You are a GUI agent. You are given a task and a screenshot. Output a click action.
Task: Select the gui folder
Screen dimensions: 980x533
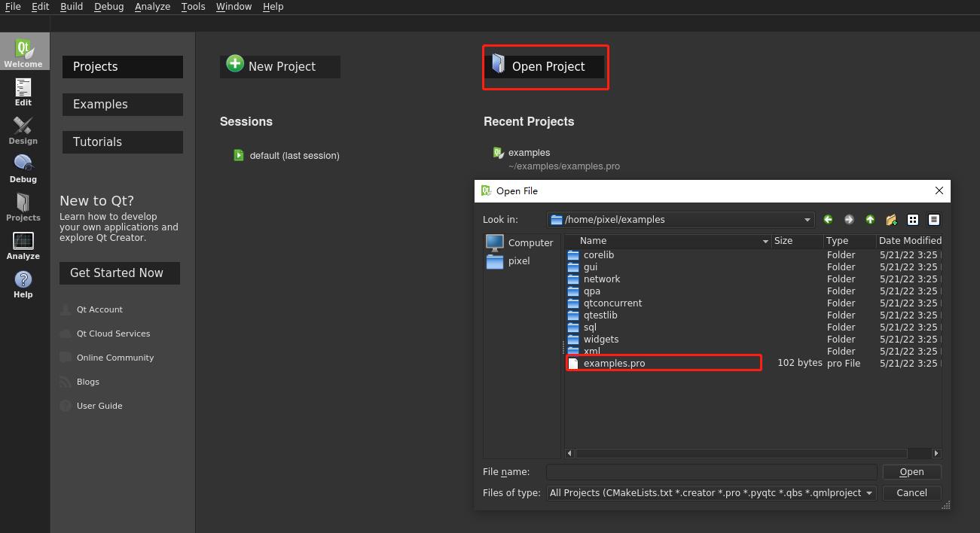coord(590,266)
